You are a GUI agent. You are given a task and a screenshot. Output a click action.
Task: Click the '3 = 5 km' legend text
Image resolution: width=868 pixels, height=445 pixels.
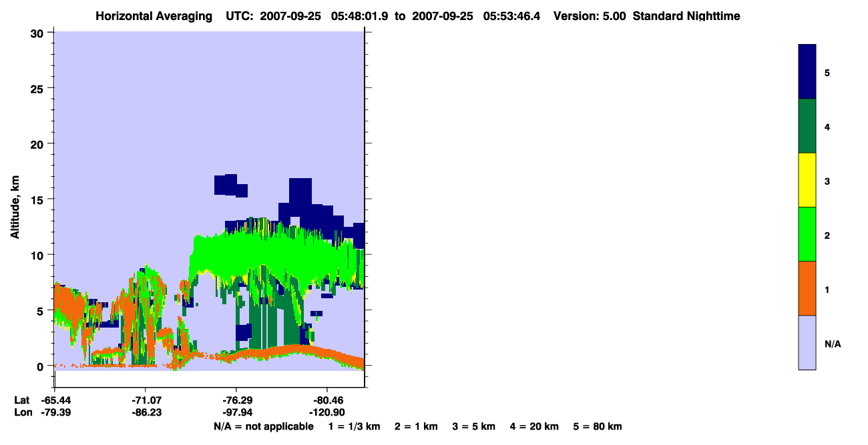473,426
